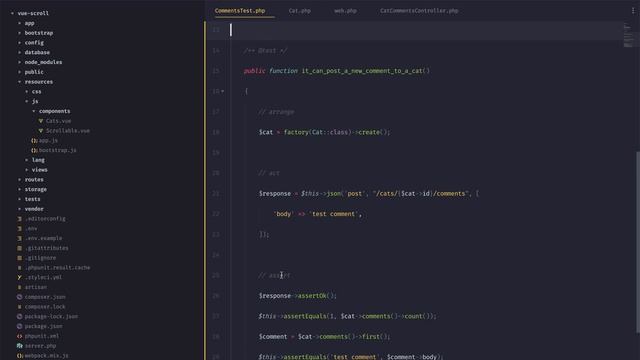
Task: Select the storage folder
Action: (x=36, y=189)
